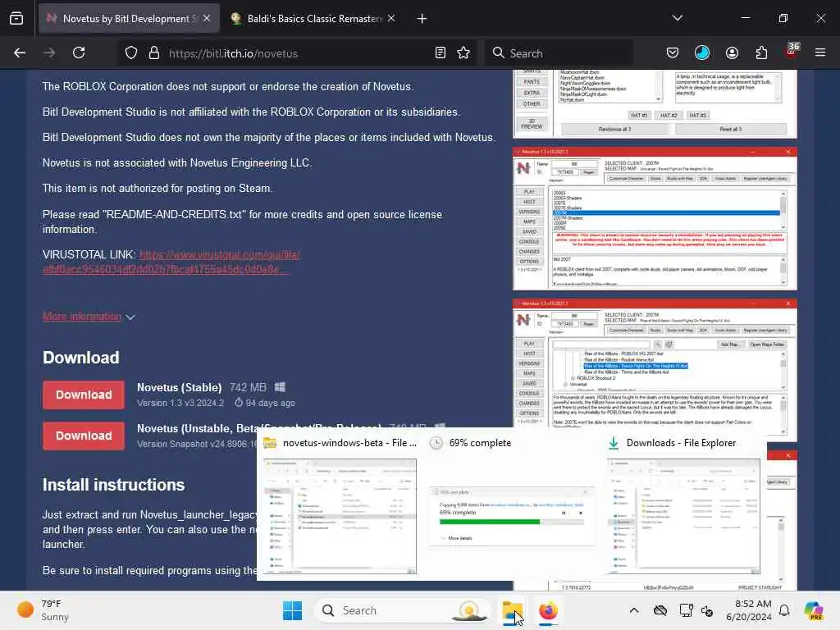840x630 pixels.
Task: Open character customization screenshot
Action: click(655, 104)
